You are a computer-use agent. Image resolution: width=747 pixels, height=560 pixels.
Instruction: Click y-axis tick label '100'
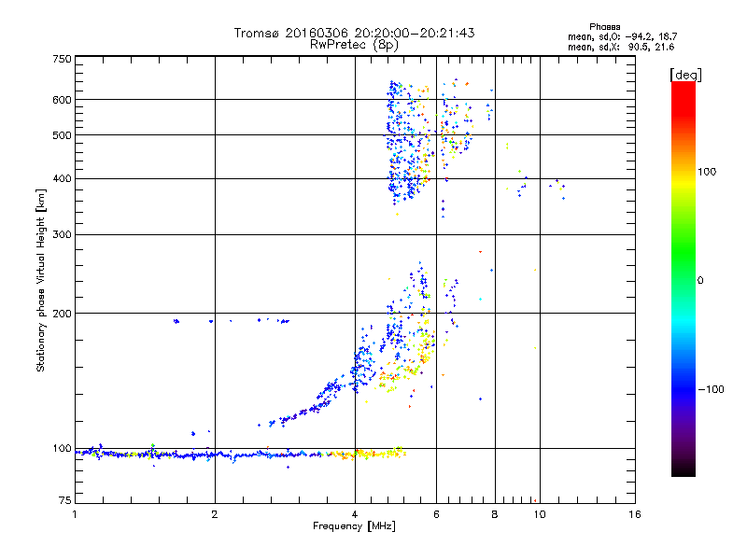pos(62,449)
